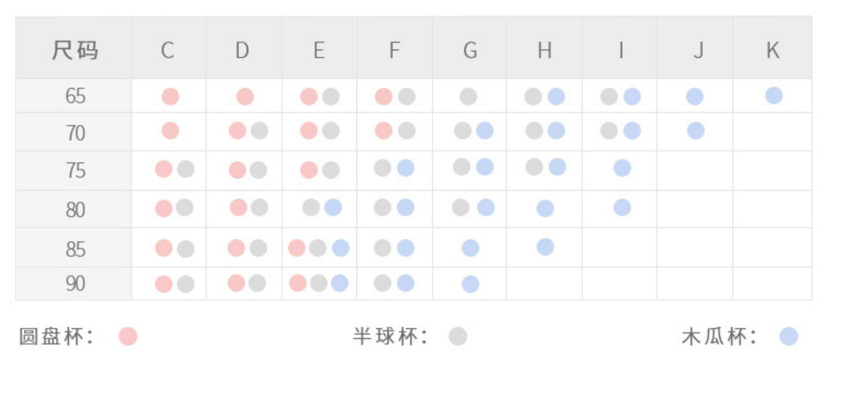Select the blue dot in row 75, column I
Viewport: 868px width, 407px height.
click(x=622, y=168)
